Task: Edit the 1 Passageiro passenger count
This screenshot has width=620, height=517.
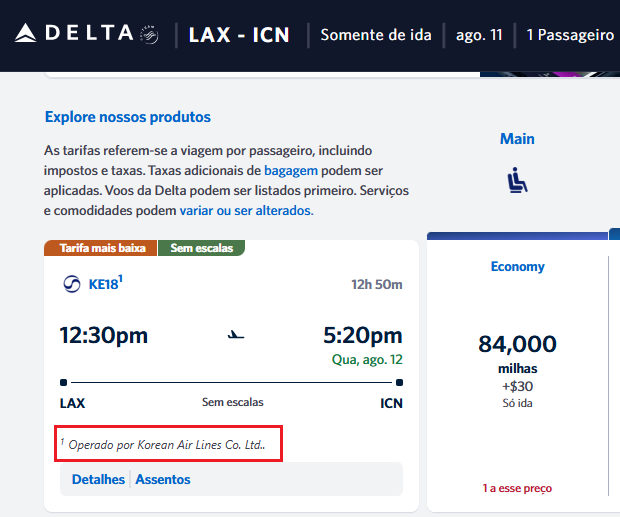Action: tap(570, 35)
